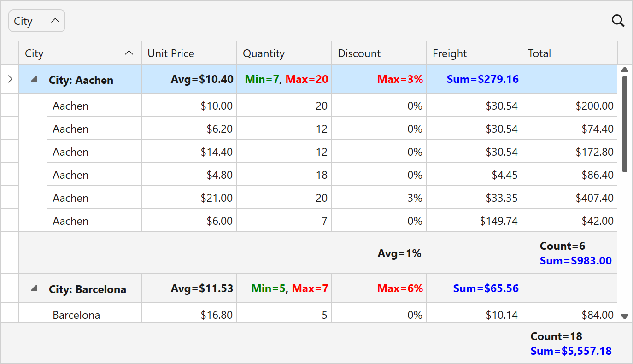The image size is (633, 364).
Task: Select the $33.35 freight cell
Action: (474, 198)
